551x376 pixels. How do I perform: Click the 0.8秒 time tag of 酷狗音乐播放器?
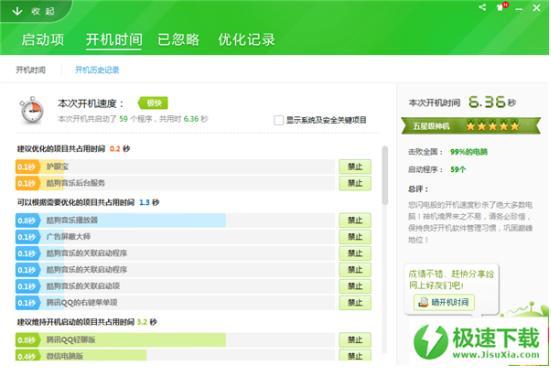click(x=27, y=220)
